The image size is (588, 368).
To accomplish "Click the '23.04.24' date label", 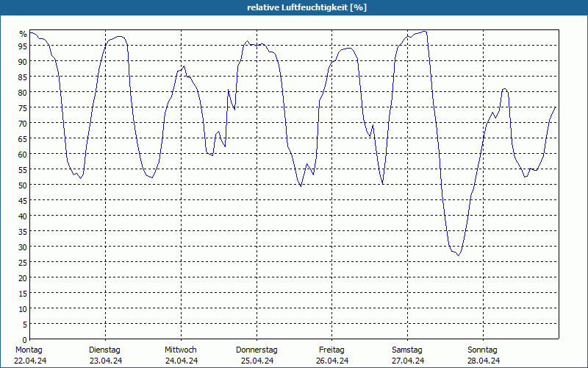I will click(x=106, y=361).
